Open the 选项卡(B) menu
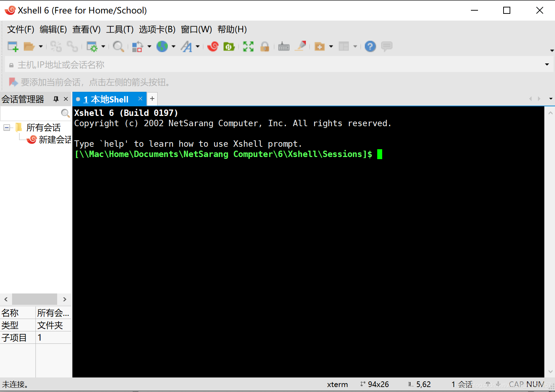The height and width of the screenshot is (392, 555). 157,29
